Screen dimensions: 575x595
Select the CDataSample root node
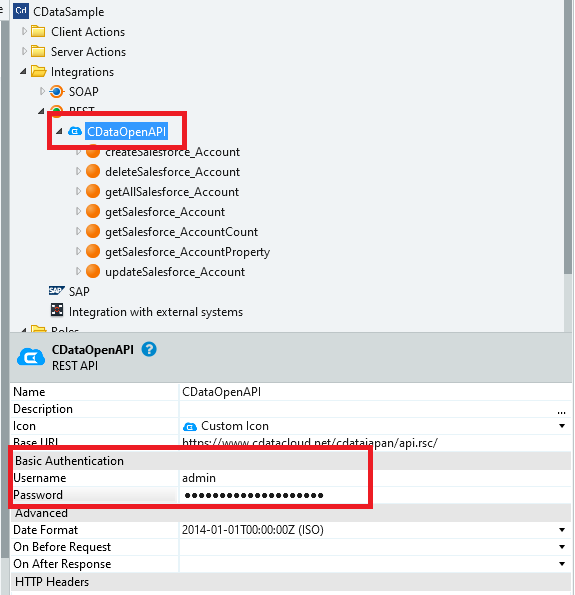[x=69, y=12]
